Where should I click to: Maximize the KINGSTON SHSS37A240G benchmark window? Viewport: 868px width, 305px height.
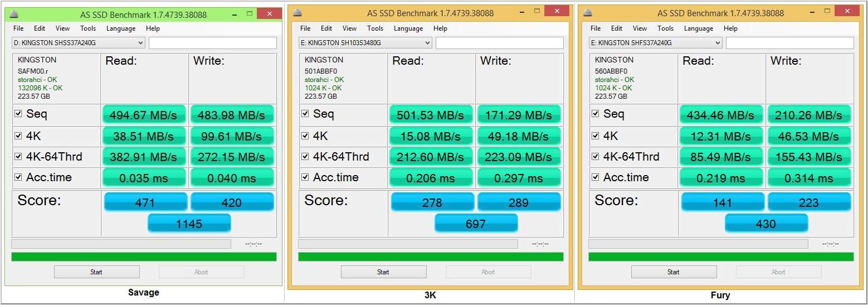pos(250,13)
